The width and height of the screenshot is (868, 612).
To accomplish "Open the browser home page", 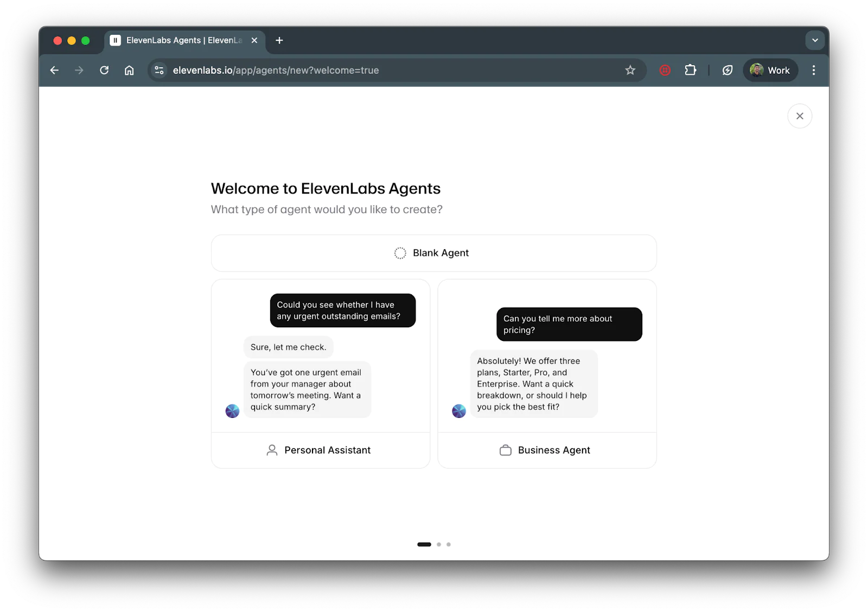I will pos(129,70).
